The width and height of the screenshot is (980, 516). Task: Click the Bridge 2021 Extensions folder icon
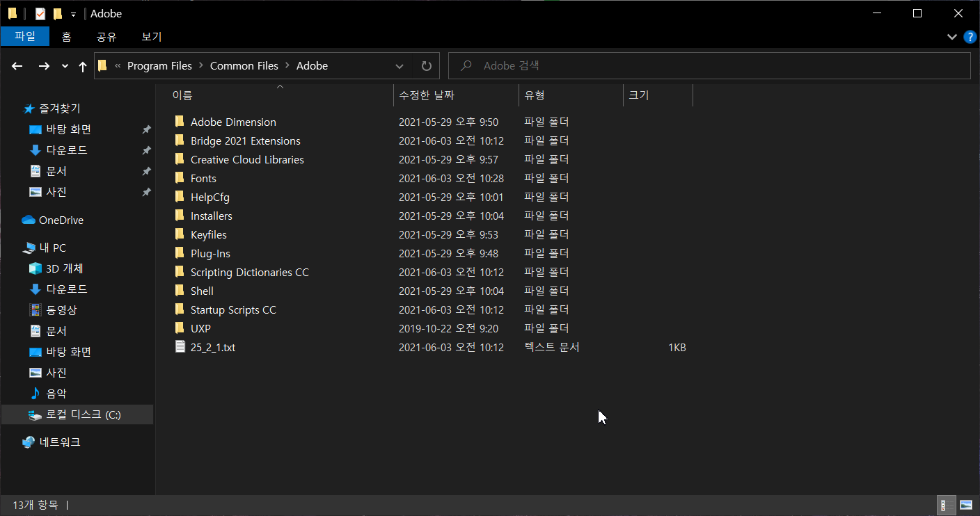pyautogui.click(x=180, y=140)
